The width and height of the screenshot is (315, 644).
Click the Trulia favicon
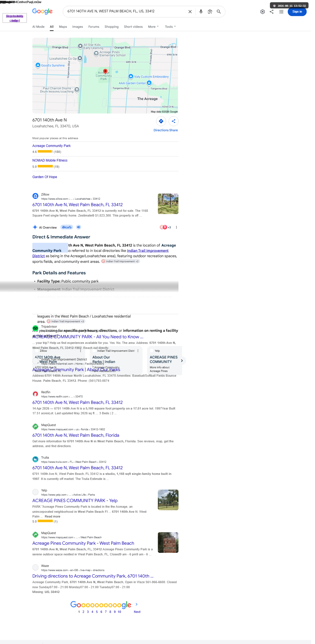pos(35,459)
